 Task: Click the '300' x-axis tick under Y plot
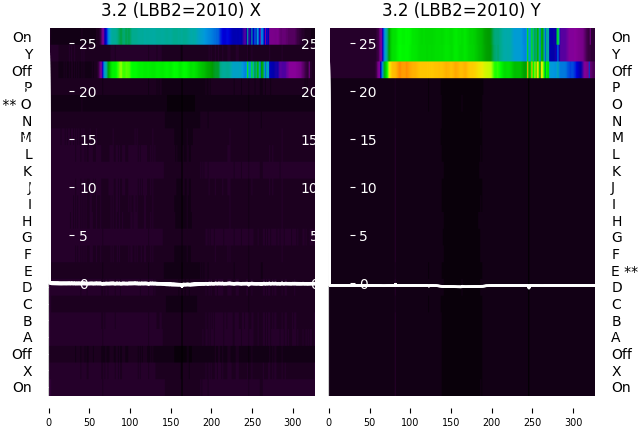pos(573,422)
